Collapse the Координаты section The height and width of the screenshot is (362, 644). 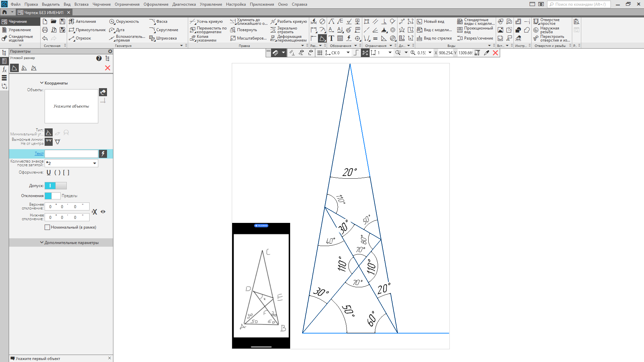(x=54, y=83)
